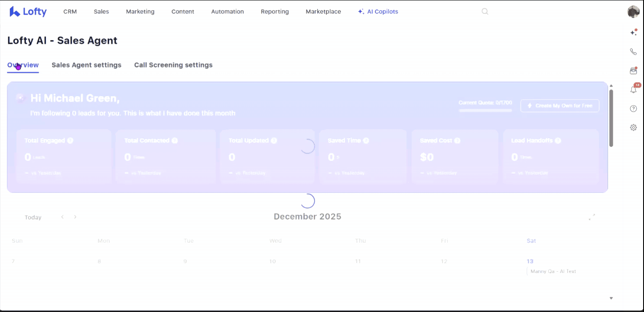The image size is (644, 312).
Task: Open the settings gear icon
Action: pyautogui.click(x=633, y=127)
